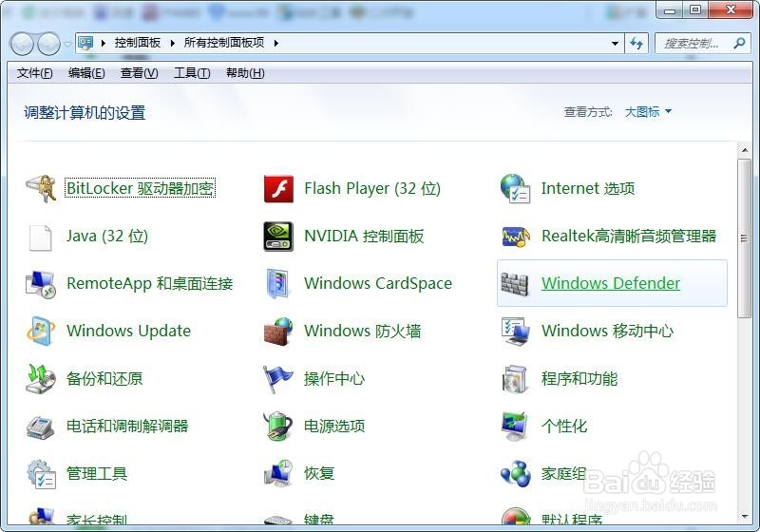The height and width of the screenshot is (532, 760).
Task: Click the HomeGroup spheres icon
Action: (x=515, y=473)
